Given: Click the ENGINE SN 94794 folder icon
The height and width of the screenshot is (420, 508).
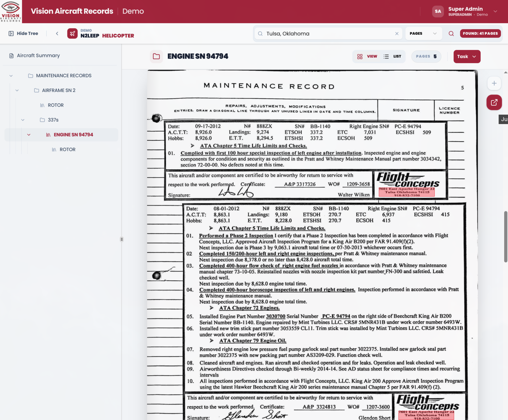Looking at the screenshot, I should pos(156,56).
